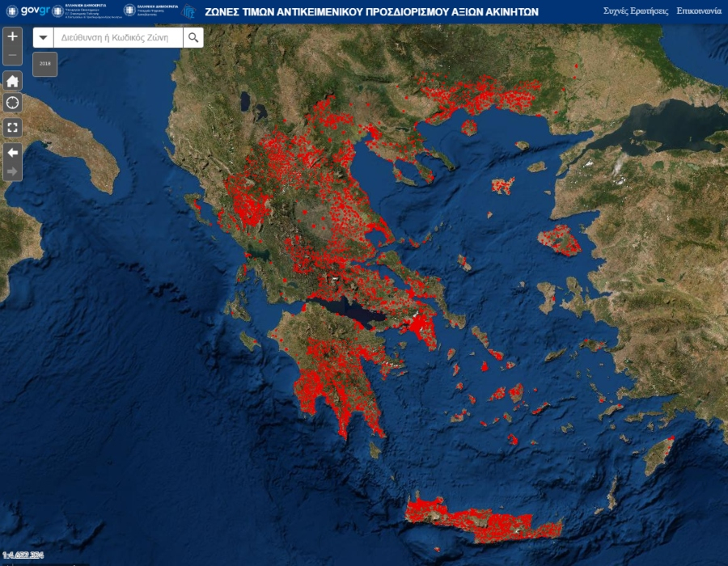Click the Ministry of Digital Governance emblem
This screenshot has width=728, height=566.
[129, 11]
